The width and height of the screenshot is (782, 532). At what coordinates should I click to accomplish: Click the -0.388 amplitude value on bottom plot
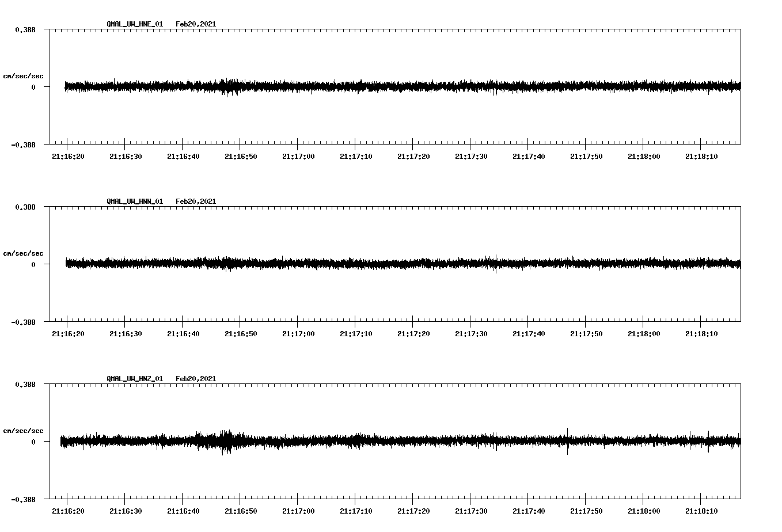24,500
